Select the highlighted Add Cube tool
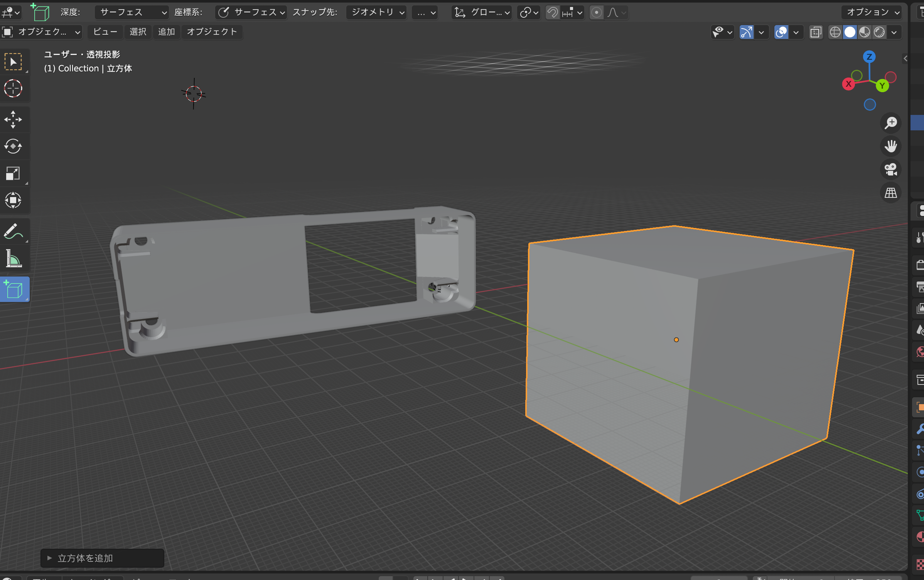Image resolution: width=924 pixels, height=580 pixels. (15, 289)
